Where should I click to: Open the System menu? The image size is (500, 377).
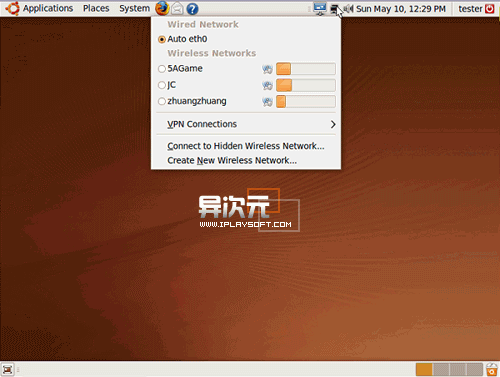134,8
